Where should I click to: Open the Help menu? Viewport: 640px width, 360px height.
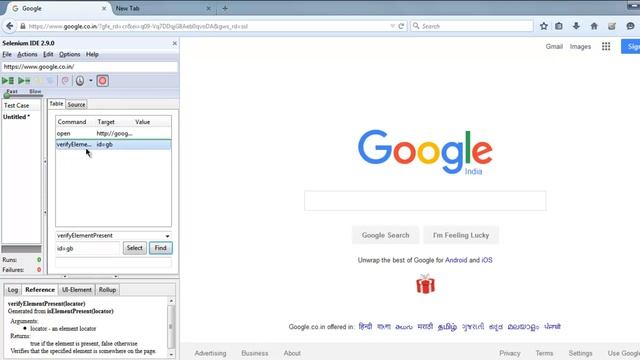pyautogui.click(x=92, y=54)
